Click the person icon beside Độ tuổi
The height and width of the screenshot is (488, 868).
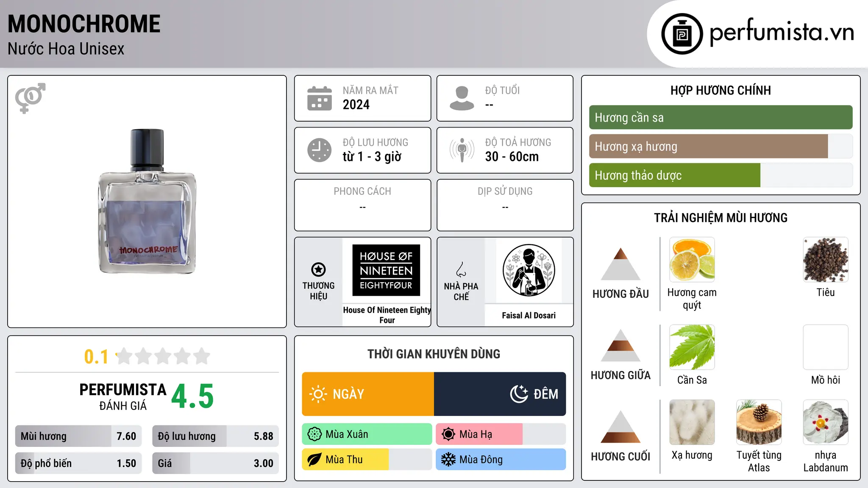(462, 98)
